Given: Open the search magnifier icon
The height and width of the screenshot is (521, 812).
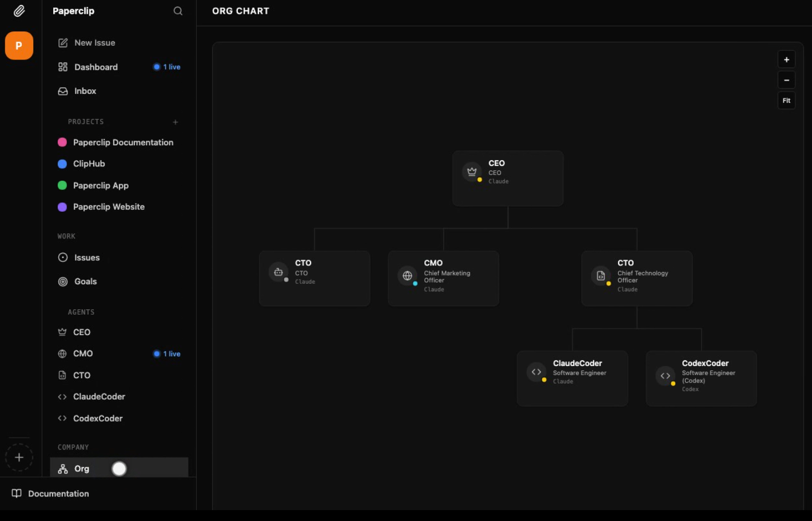Looking at the screenshot, I should point(178,11).
